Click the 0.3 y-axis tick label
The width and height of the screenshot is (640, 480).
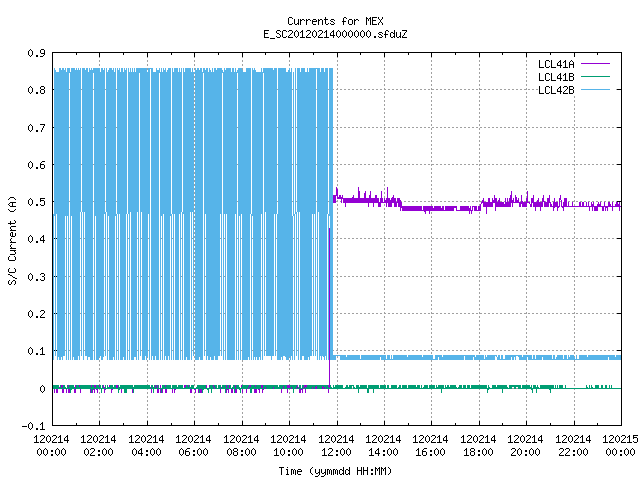pos(36,277)
